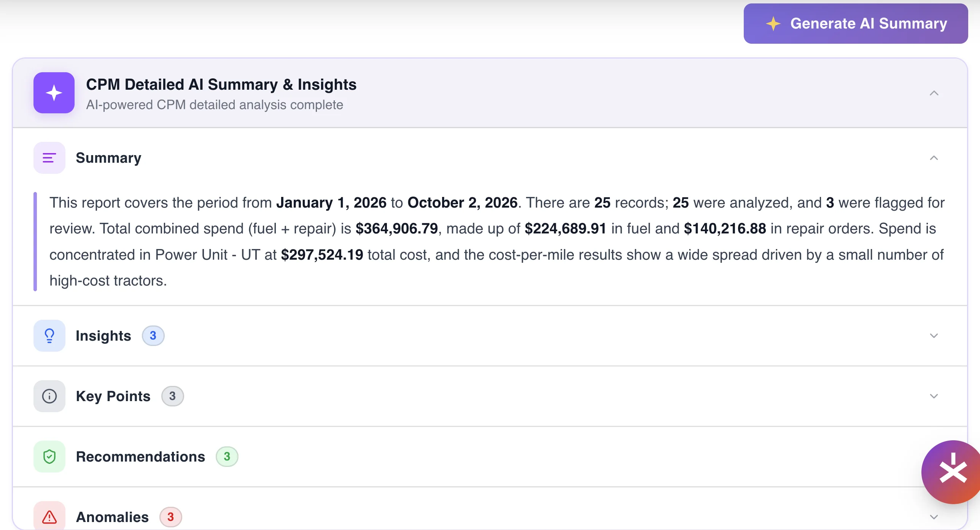Viewport: 980px width, 530px height.
Task: Expand the Anomalies section chevron
Action: [934, 517]
